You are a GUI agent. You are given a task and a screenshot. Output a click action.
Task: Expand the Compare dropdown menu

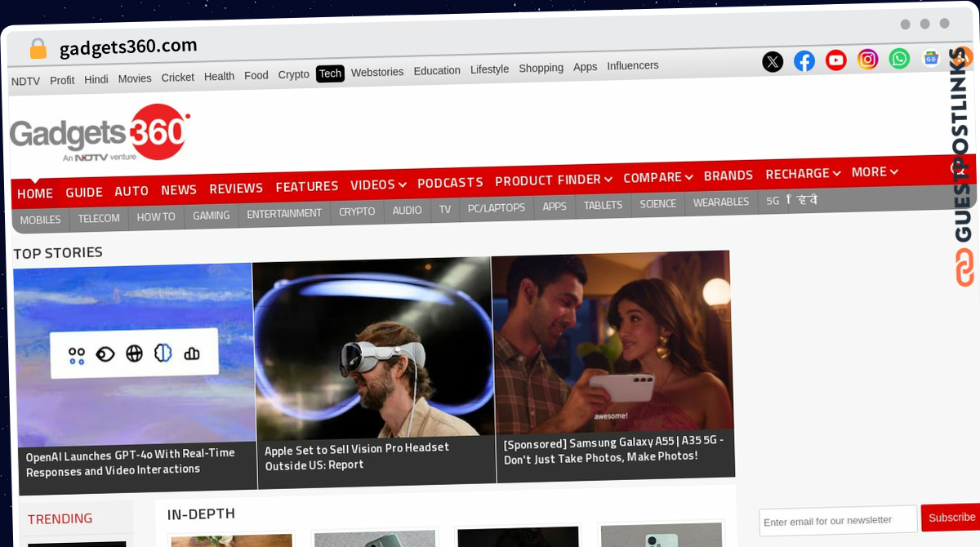coord(658,177)
